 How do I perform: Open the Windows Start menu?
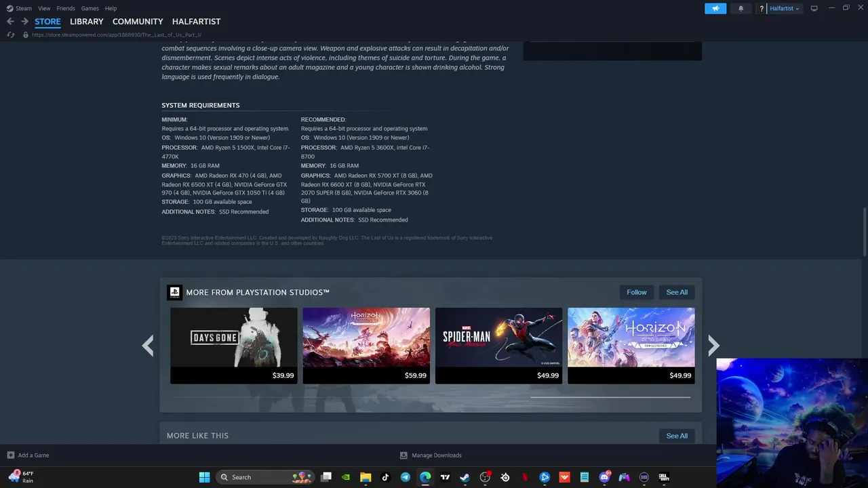pyautogui.click(x=204, y=477)
